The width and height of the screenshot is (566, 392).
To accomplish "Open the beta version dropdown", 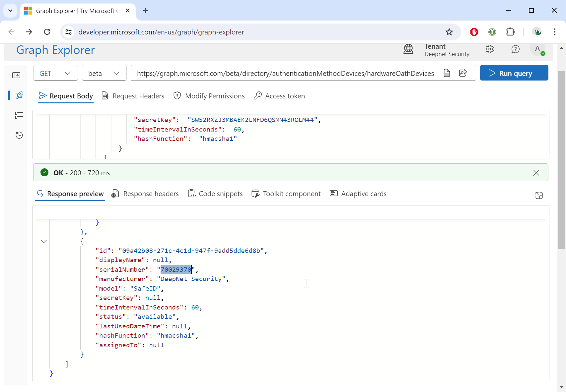I will click(104, 73).
